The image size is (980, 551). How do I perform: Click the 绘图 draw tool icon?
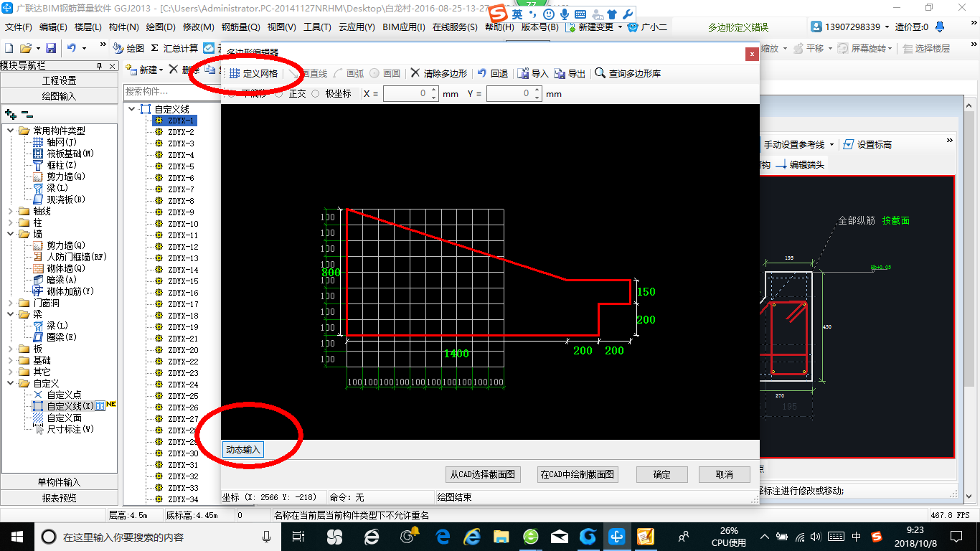point(118,48)
